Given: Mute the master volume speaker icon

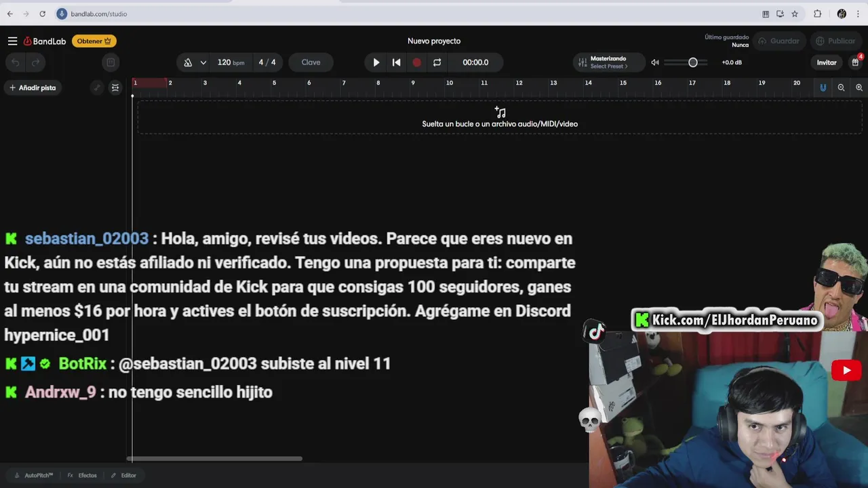Looking at the screenshot, I should (x=655, y=62).
